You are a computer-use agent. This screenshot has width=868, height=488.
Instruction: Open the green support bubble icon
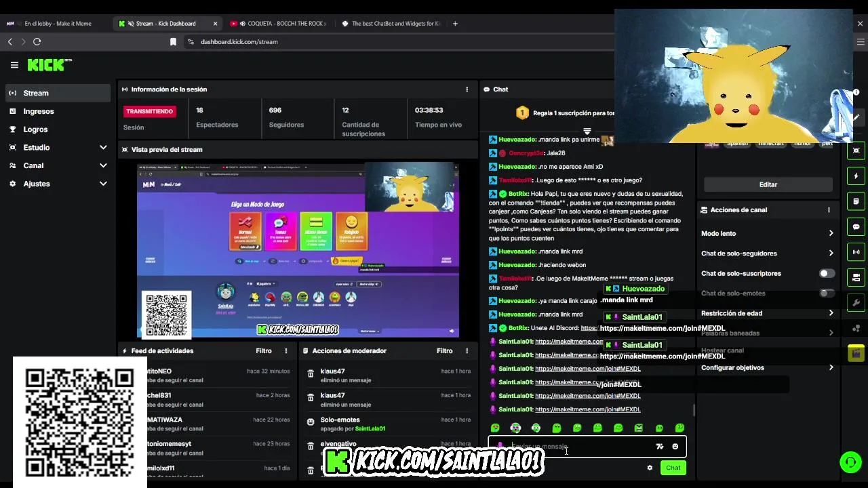(x=850, y=462)
